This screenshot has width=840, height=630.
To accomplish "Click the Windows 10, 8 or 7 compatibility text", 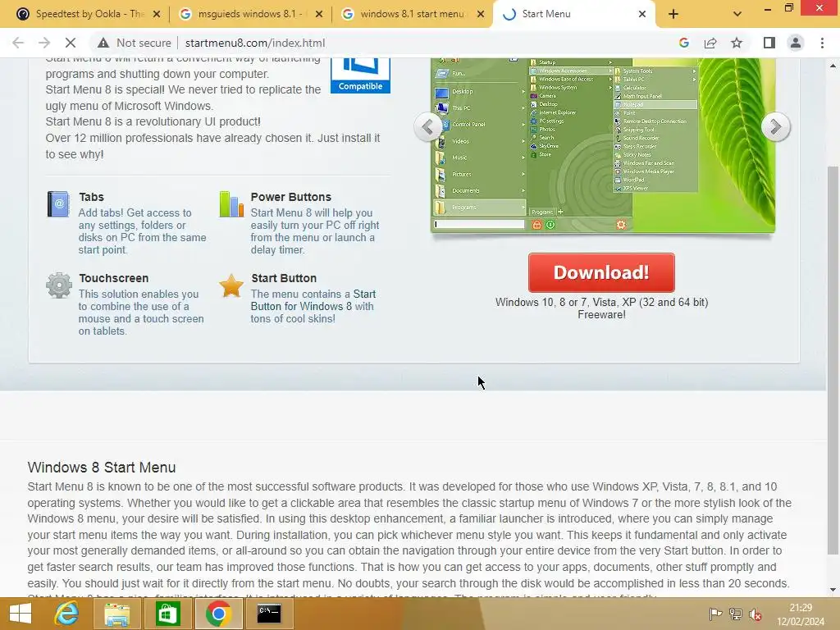I will coord(601,302).
